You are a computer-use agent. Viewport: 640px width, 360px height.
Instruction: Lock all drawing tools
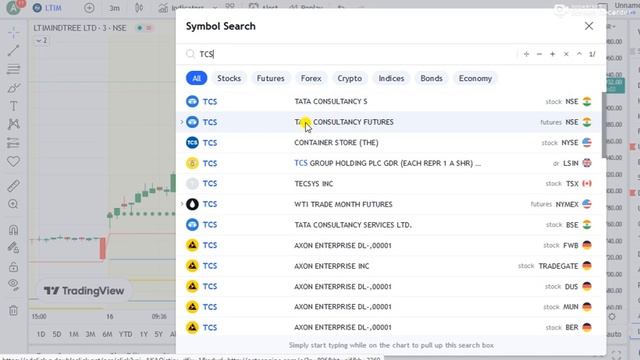tap(13, 267)
